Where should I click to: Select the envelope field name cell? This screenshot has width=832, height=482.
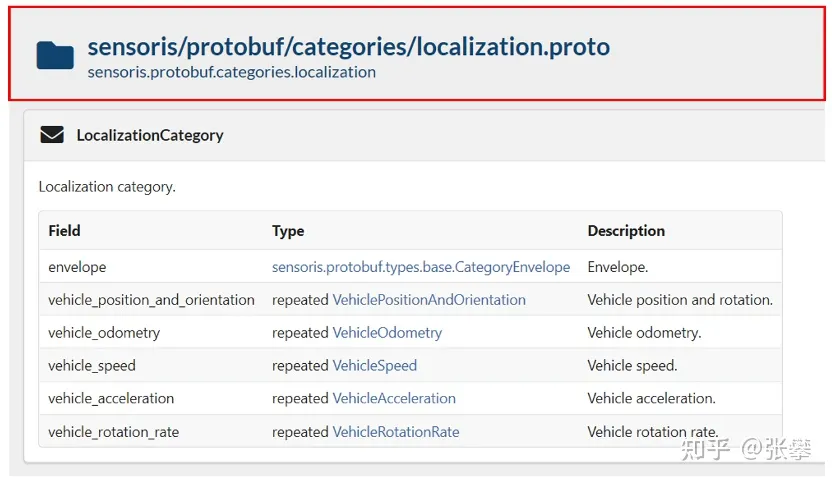[x=77, y=267]
